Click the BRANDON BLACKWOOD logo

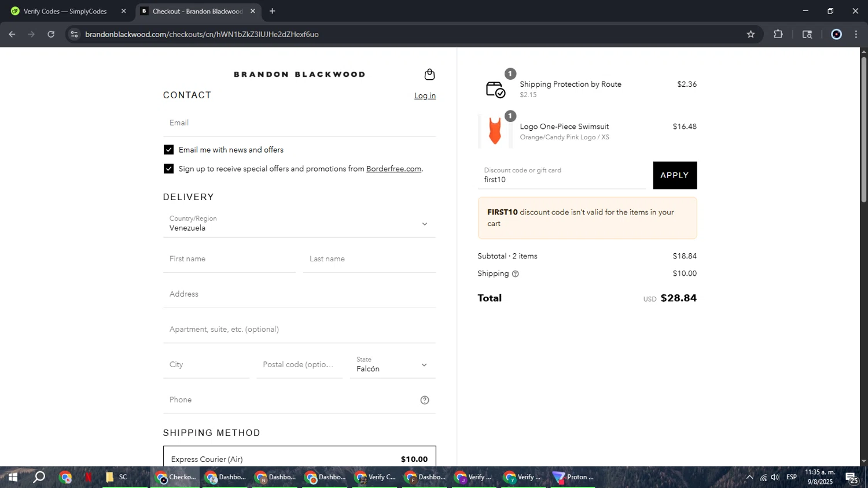click(x=299, y=74)
